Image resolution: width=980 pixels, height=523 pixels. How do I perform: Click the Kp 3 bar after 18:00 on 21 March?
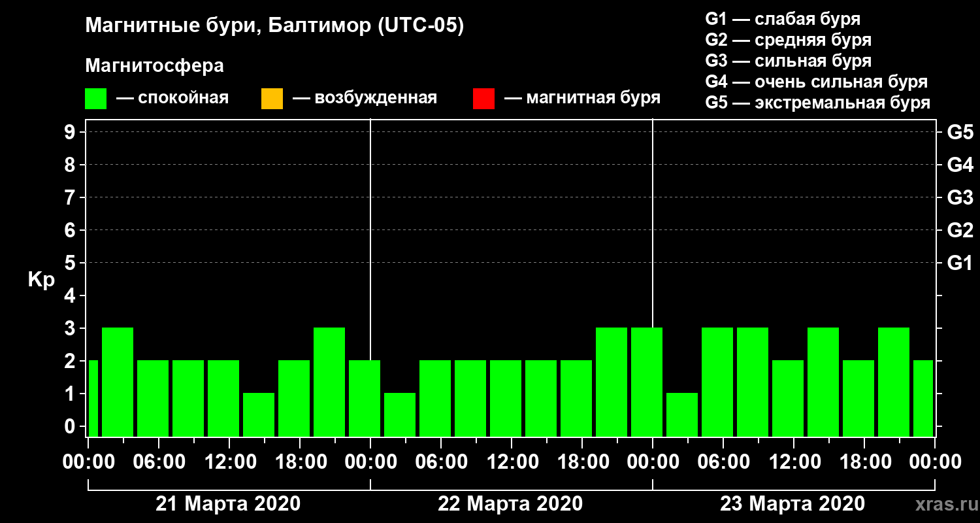329,382
